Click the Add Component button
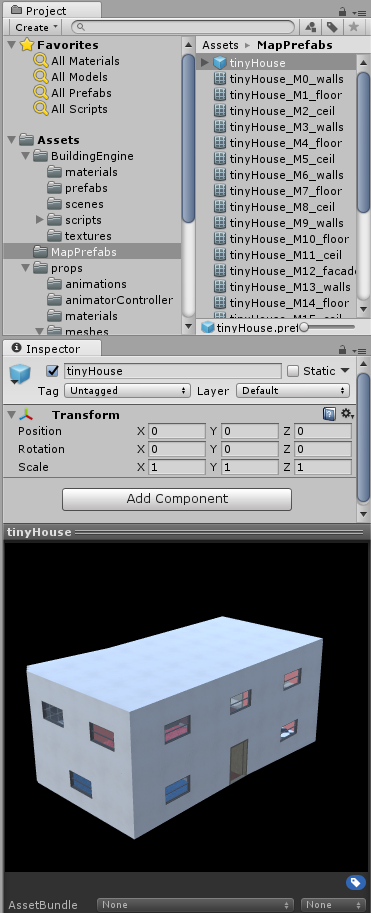This screenshot has height=913, width=371. (x=177, y=499)
